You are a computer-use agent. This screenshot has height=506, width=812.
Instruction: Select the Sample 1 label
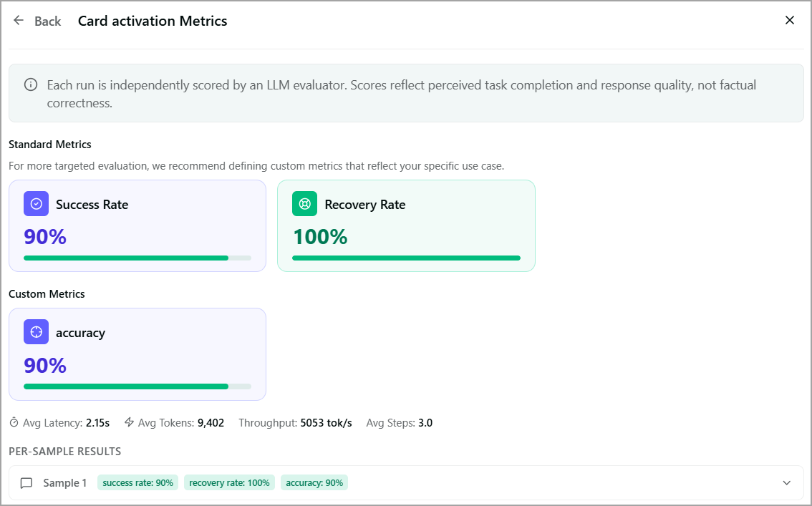tap(64, 482)
